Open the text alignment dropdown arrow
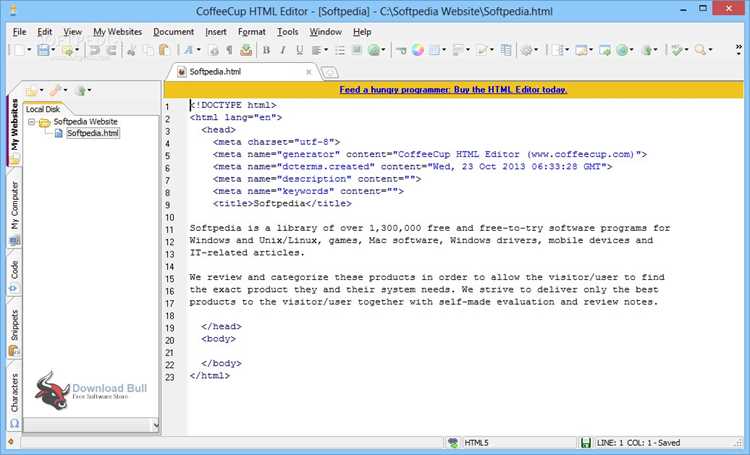The width and height of the screenshot is (750, 455). click(326, 50)
